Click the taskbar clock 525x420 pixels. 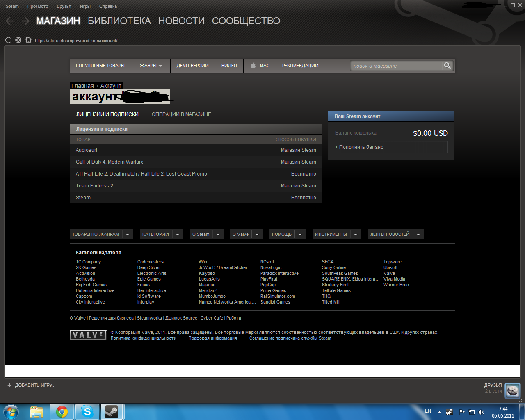tap(503, 412)
